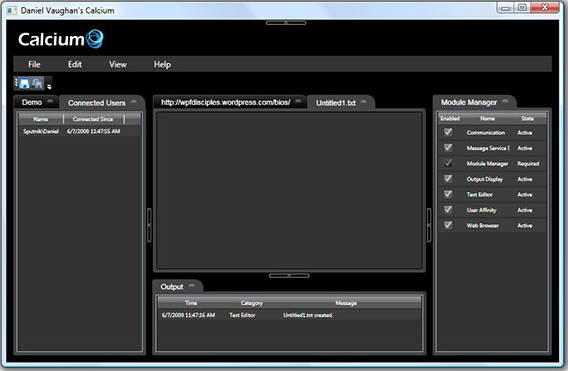
Task: Collapse the Output pane with the horizontal splitter
Action: 289,276
